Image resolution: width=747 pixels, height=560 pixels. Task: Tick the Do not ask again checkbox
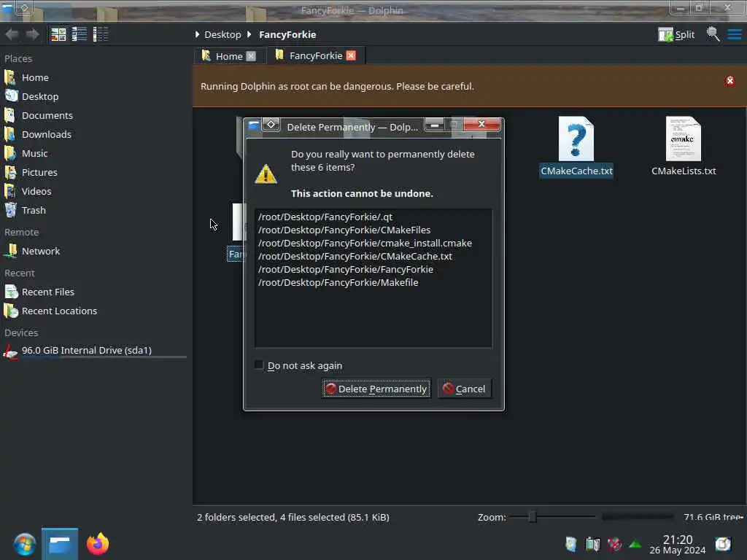pyautogui.click(x=259, y=365)
